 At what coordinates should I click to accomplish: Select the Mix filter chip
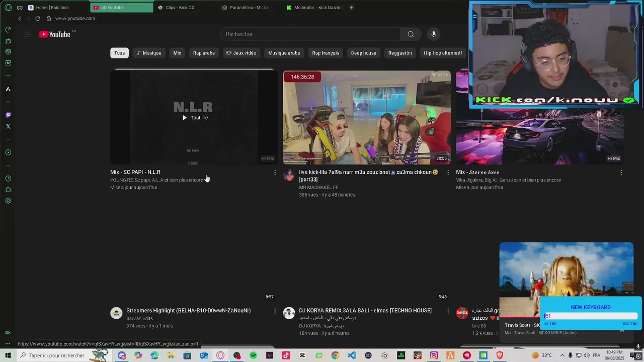pyautogui.click(x=177, y=53)
